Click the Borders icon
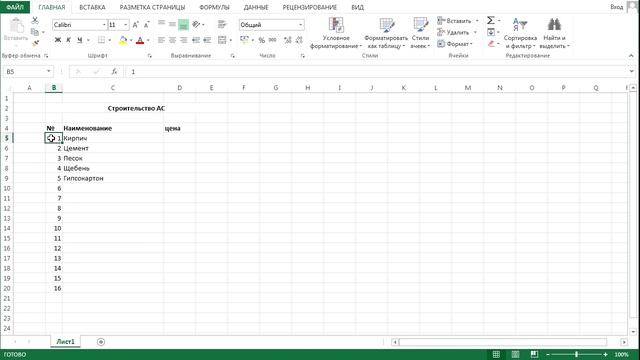 101,40
